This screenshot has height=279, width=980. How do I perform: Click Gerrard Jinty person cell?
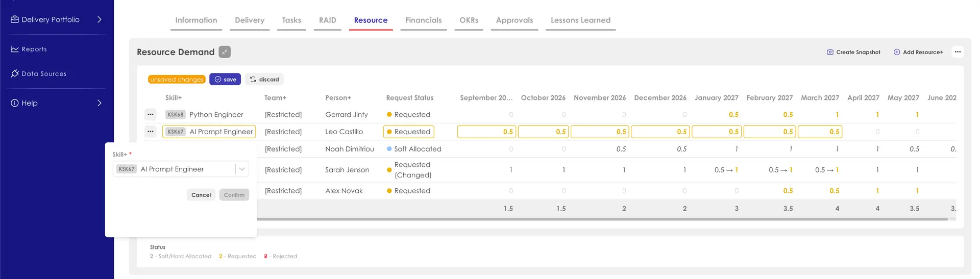347,115
